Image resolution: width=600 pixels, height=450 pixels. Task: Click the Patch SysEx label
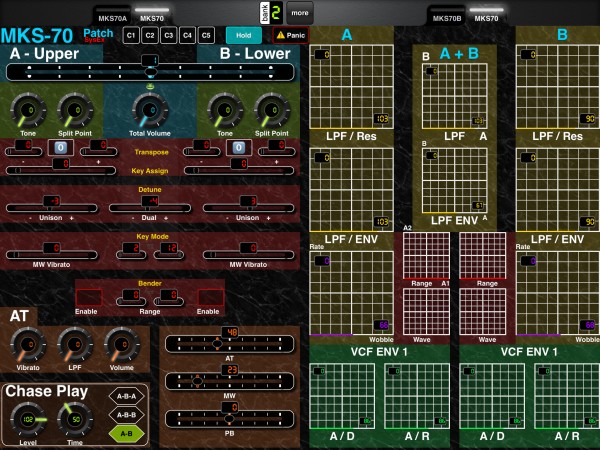coord(98,35)
